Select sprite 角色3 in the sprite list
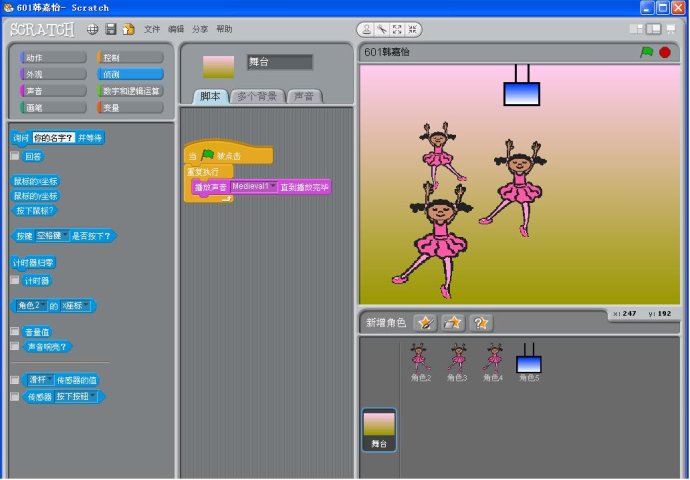This screenshot has height=480, width=690. tap(457, 362)
